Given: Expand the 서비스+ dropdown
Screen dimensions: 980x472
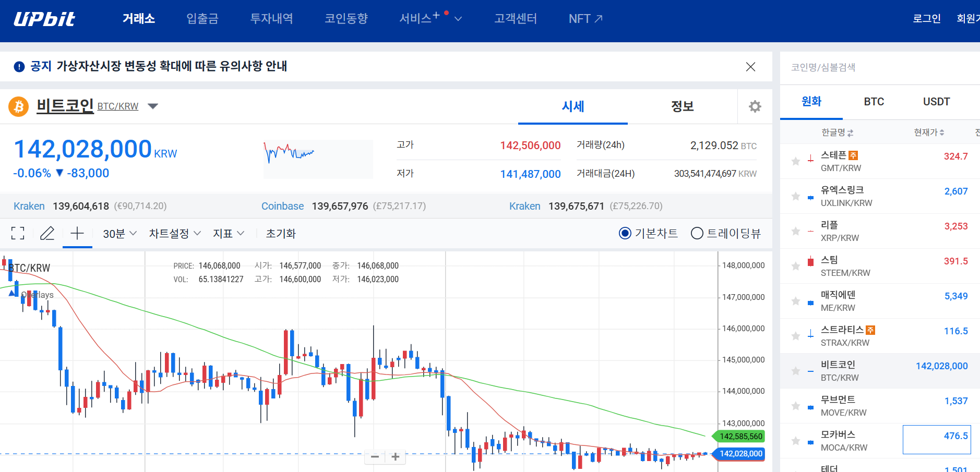Looking at the screenshot, I should (x=431, y=19).
